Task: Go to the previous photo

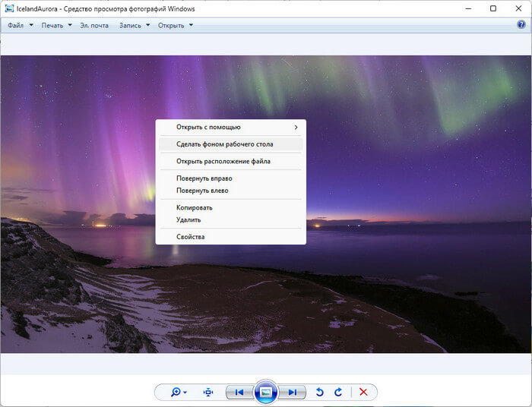Action: (239, 392)
